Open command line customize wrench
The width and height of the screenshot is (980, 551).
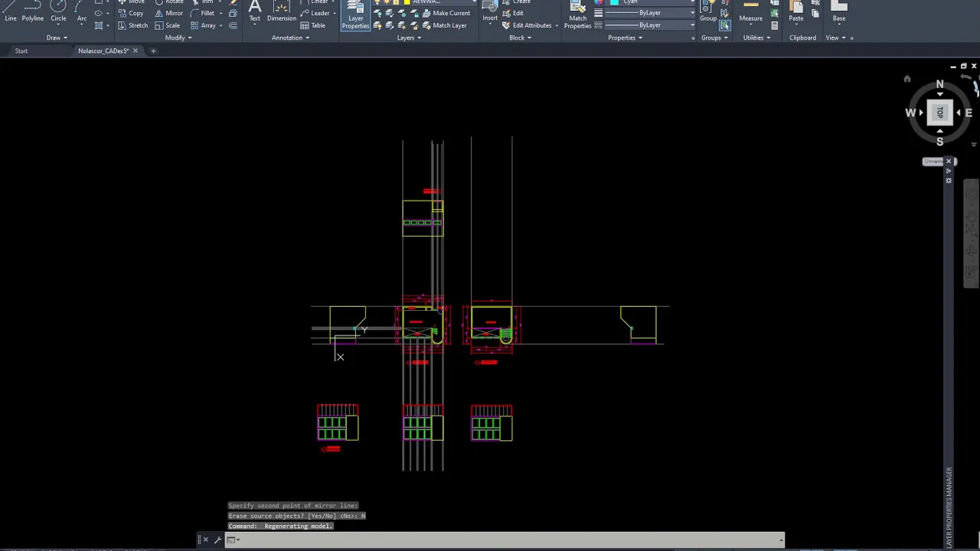tap(217, 540)
